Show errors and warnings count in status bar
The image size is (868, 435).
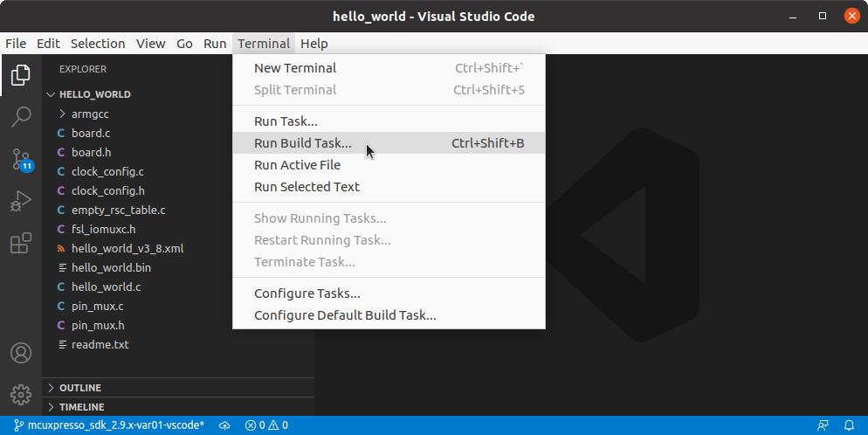266,425
